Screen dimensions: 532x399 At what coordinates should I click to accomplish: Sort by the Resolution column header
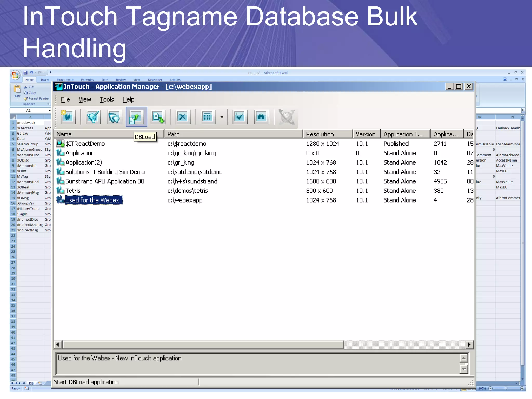point(328,134)
